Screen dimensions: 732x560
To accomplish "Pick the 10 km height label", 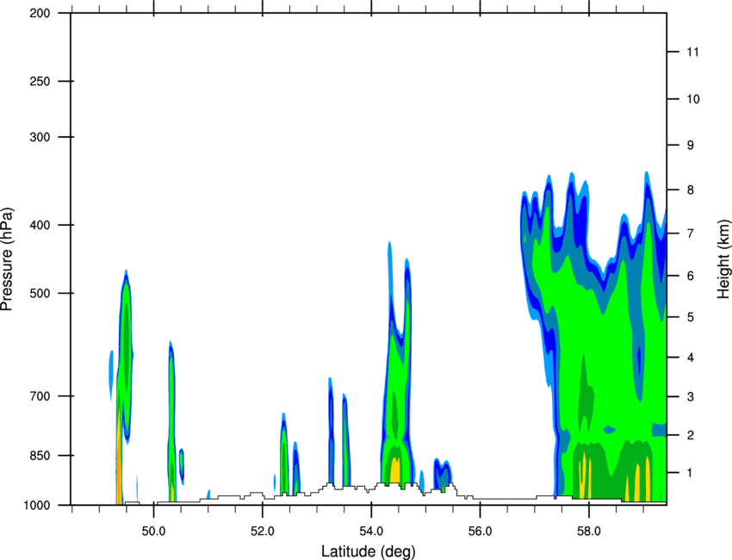I will pyautogui.click(x=693, y=99).
